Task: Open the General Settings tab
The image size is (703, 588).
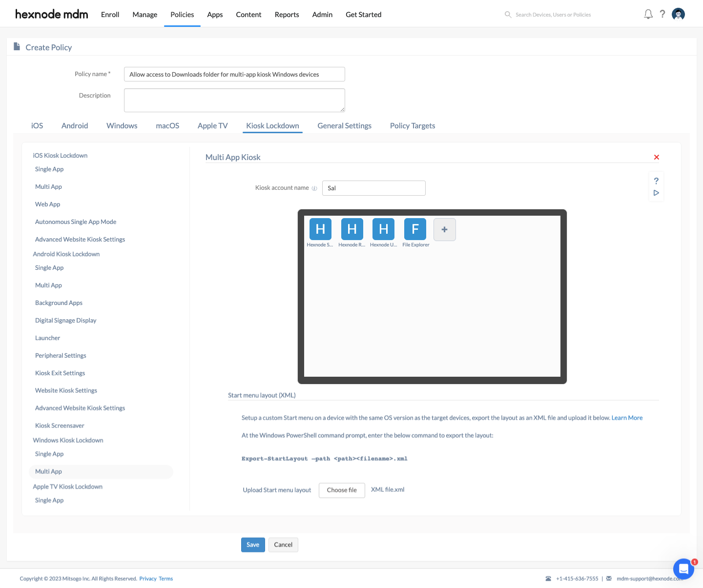Action: click(x=345, y=125)
